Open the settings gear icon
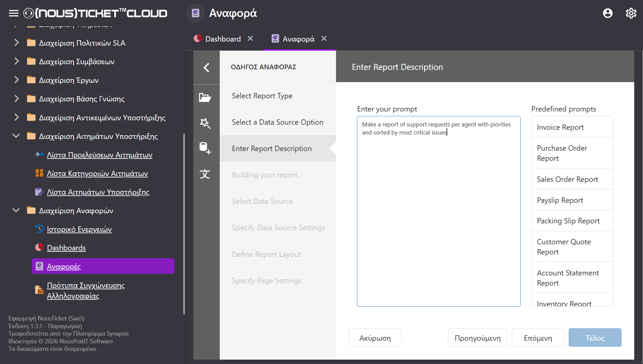This screenshot has width=643, height=364. pos(631,13)
